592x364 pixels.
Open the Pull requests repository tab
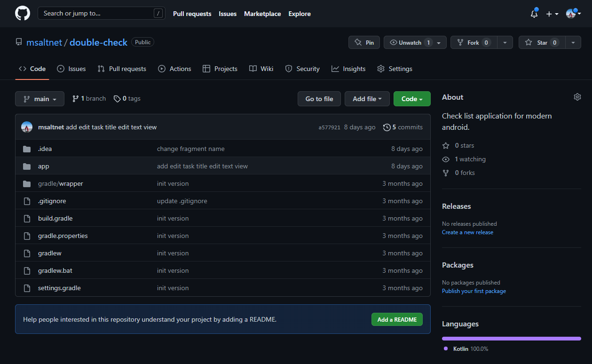[122, 69]
